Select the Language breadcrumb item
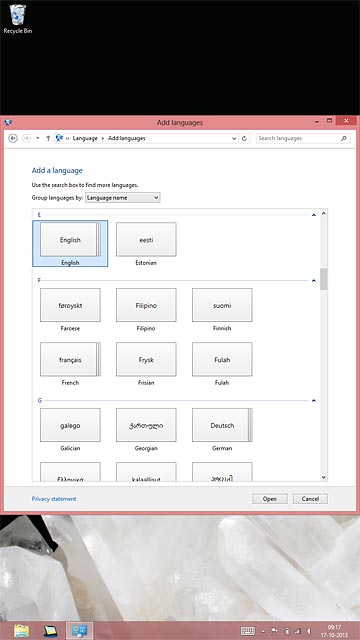This screenshot has height=640, width=360. tap(85, 138)
